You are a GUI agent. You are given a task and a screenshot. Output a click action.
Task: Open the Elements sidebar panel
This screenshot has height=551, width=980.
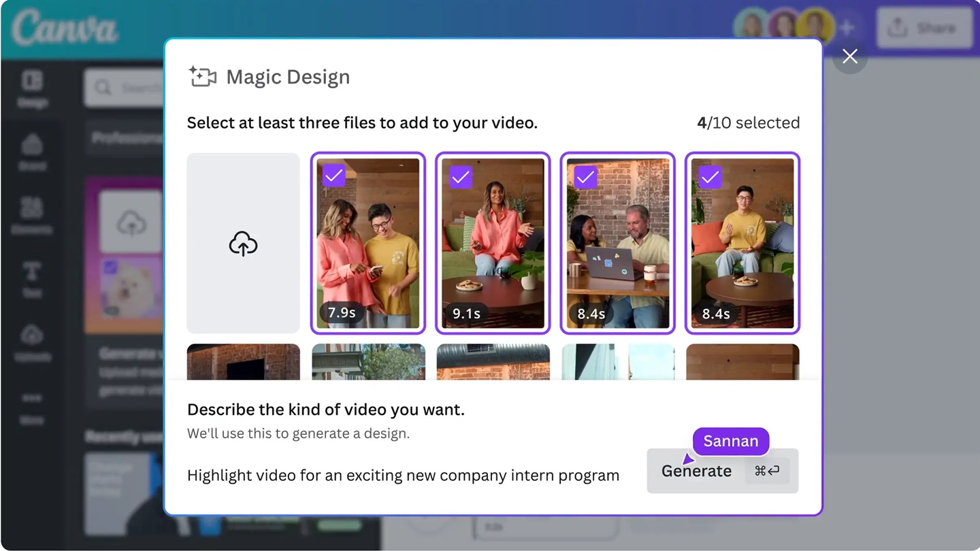(32, 215)
